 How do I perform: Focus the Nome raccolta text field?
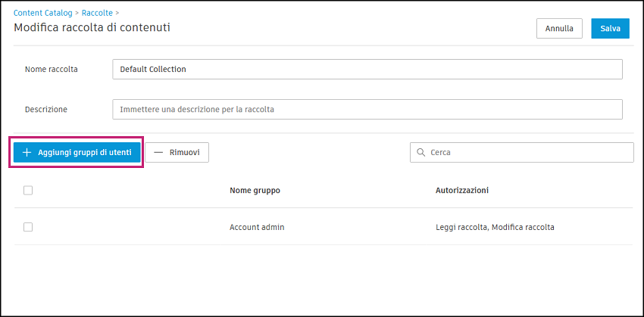coord(367,69)
